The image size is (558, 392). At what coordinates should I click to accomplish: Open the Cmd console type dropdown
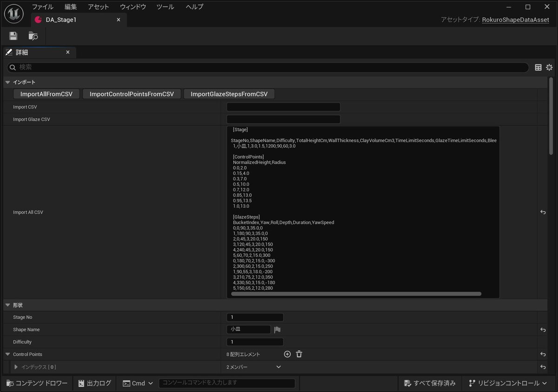[138, 383]
